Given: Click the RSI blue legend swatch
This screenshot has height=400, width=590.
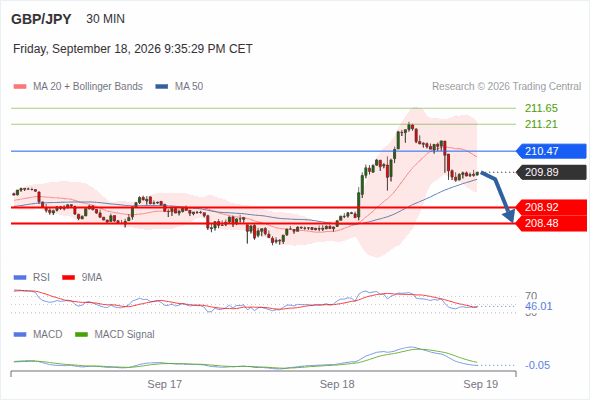Looking at the screenshot, I should point(20,278).
